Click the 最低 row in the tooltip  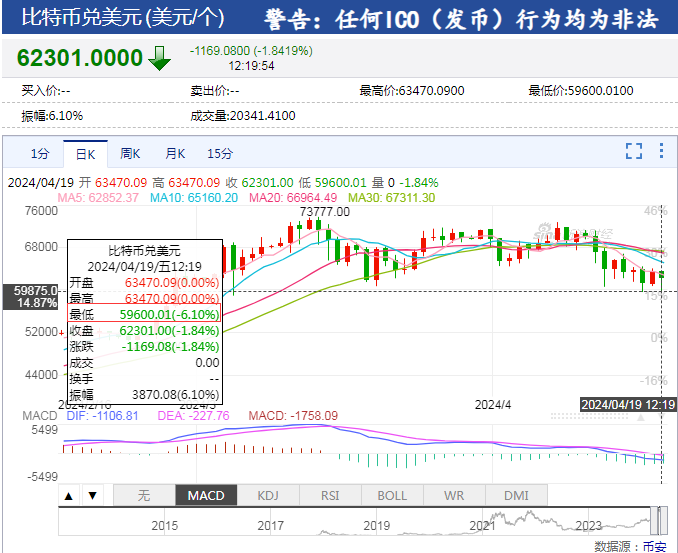144,314
